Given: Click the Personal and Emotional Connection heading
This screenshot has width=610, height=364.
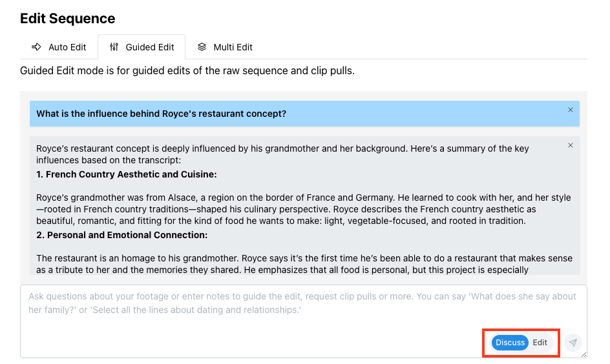Looking at the screenshot, I should pos(121,235).
